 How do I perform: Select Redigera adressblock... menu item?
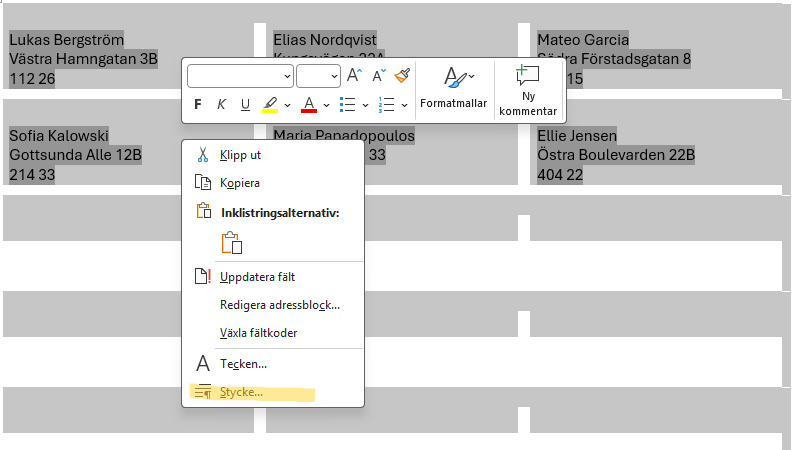click(273, 305)
